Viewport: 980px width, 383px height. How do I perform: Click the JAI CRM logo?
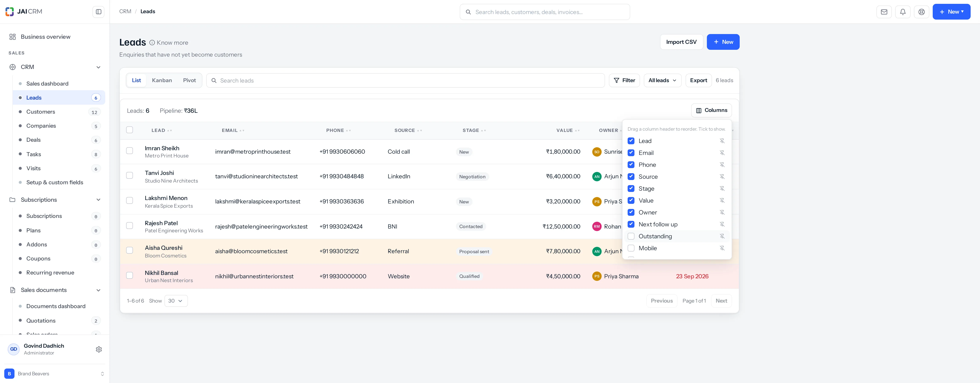tap(24, 11)
